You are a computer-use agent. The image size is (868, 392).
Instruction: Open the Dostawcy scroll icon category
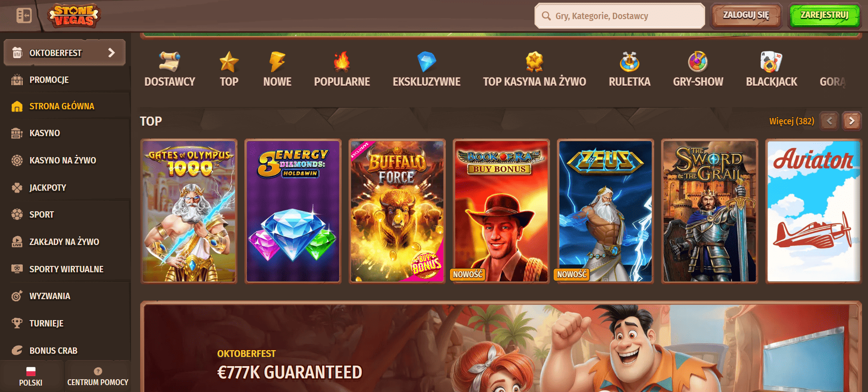(x=170, y=69)
